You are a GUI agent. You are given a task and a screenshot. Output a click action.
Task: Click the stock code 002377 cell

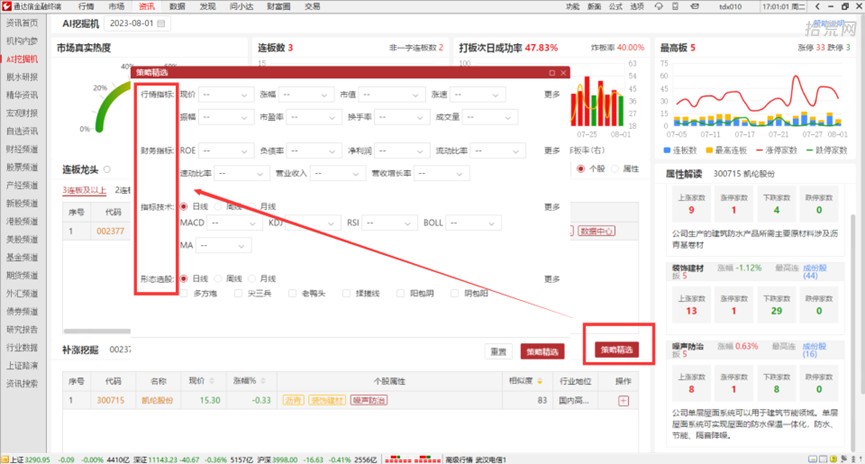(110, 231)
